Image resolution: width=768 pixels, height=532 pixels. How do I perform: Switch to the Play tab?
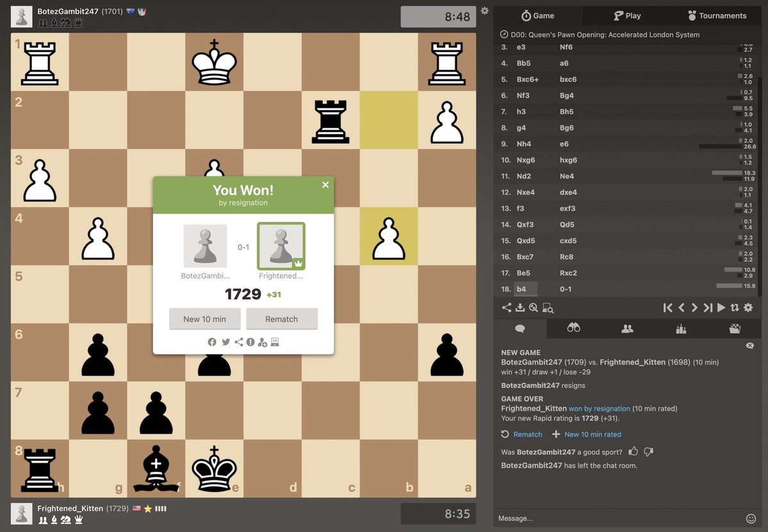627,15
